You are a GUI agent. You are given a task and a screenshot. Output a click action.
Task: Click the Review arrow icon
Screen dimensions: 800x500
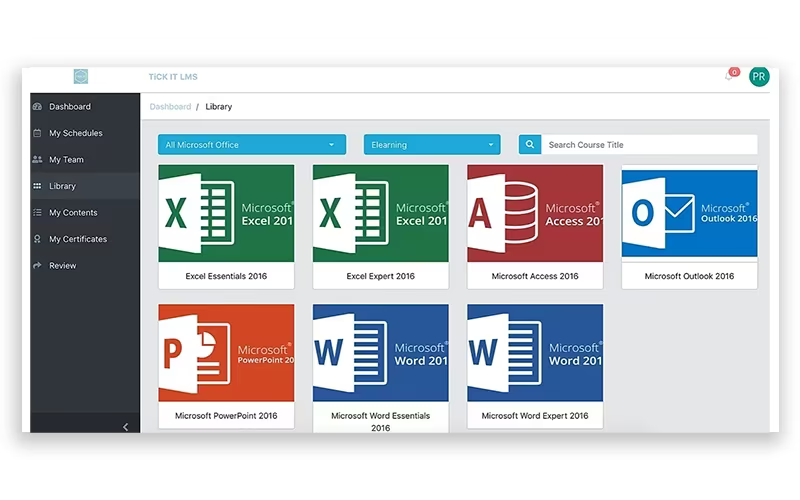(x=37, y=266)
